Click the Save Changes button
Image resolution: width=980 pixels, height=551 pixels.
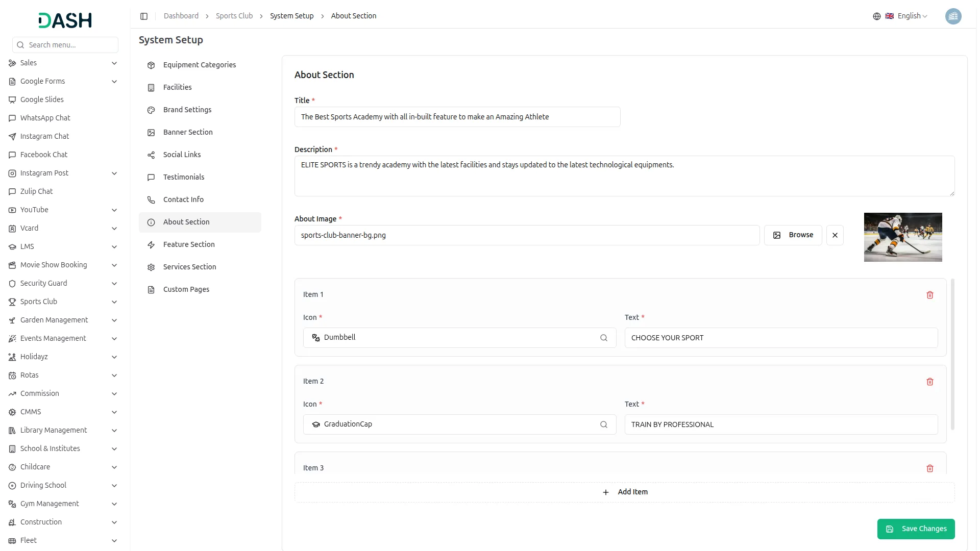pyautogui.click(x=916, y=529)
